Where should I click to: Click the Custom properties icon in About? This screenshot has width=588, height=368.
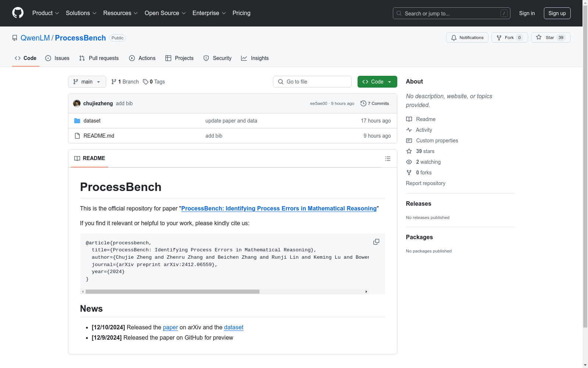point(409,141)
